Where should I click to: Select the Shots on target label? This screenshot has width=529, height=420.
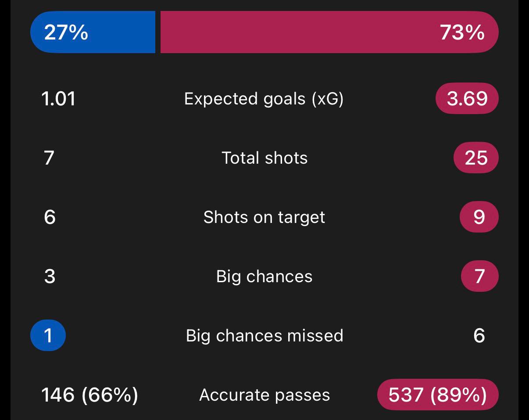264,217
